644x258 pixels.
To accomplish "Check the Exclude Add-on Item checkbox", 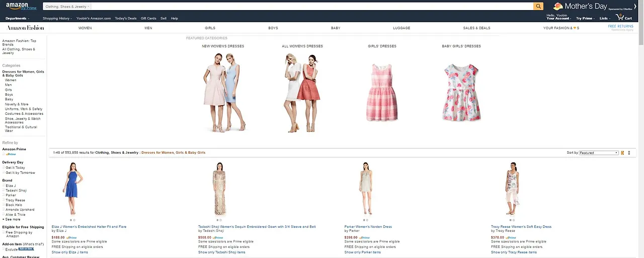I will (4, 249).
